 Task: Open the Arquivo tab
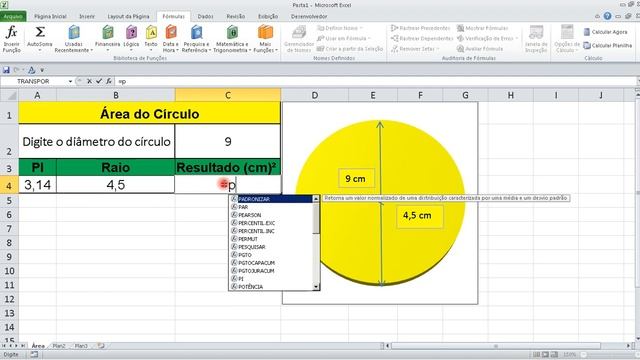tap(13, 17)
